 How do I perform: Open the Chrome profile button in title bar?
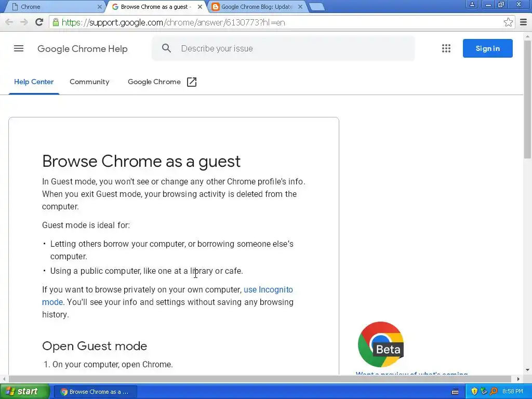tap(472, 5)
